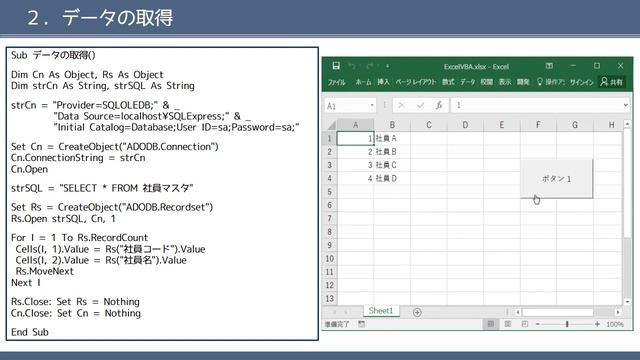Click the zoom in plus button

pos(597,324)
